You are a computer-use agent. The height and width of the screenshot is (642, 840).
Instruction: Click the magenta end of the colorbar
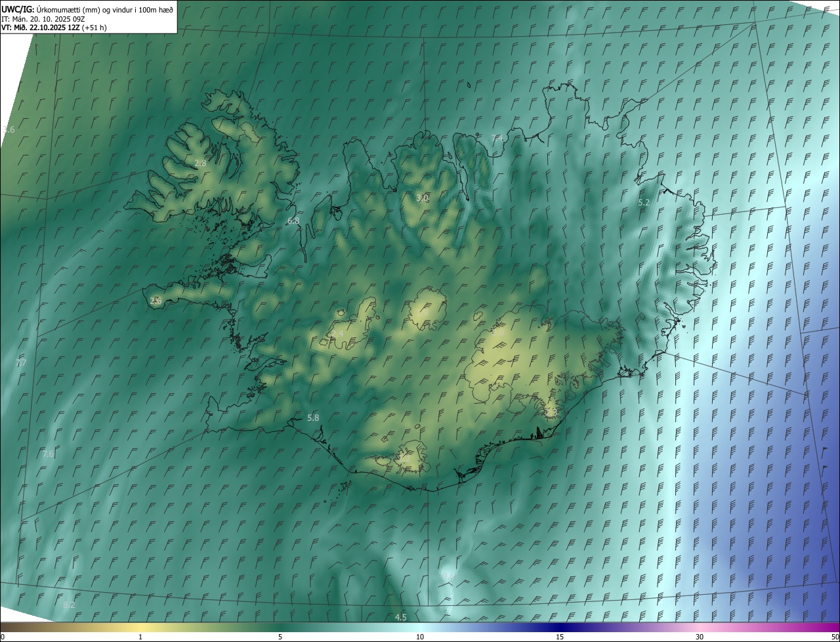point(828,628)
